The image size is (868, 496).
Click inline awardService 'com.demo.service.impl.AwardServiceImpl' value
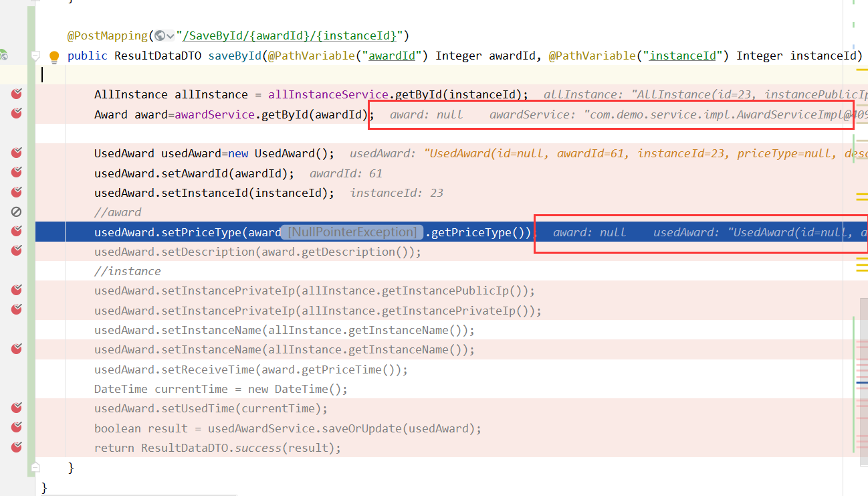point(679,114)
